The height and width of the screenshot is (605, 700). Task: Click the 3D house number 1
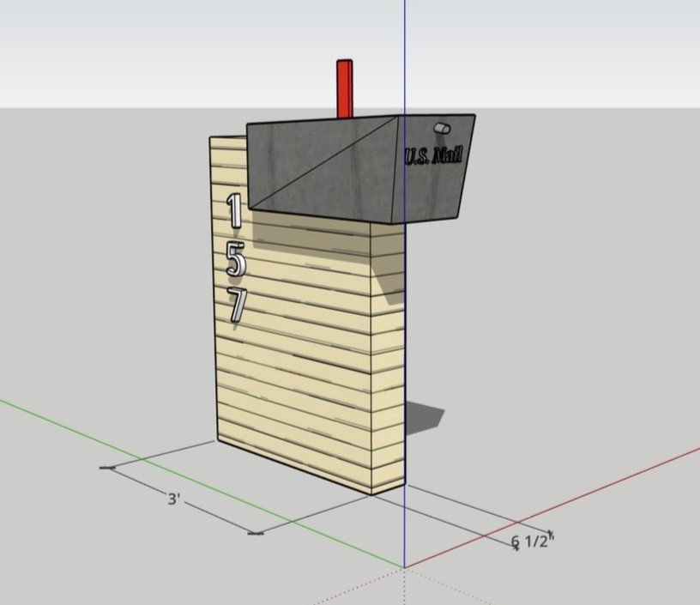234,211
